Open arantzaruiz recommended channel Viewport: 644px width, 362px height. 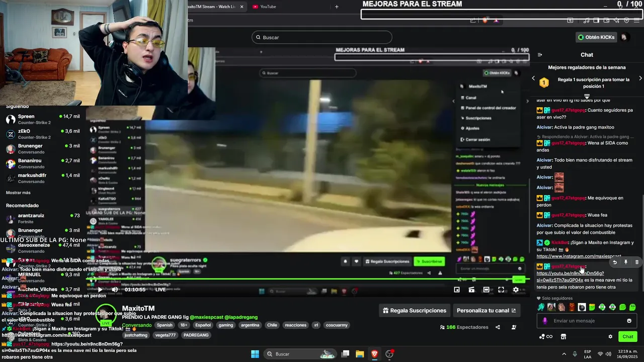(x=43, y=218)
